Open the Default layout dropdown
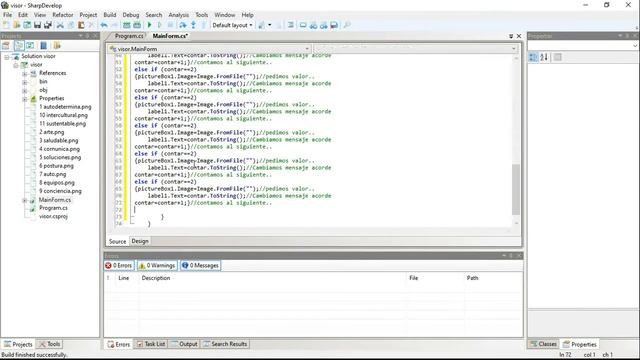This screenshot has width=640, height=360. [232, 25]
